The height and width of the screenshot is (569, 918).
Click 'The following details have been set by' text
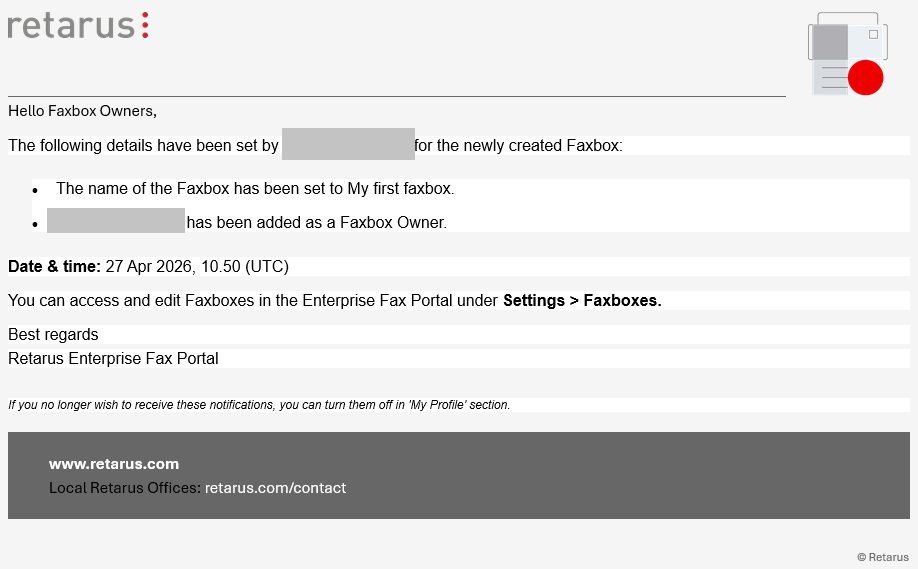(143, 145)
